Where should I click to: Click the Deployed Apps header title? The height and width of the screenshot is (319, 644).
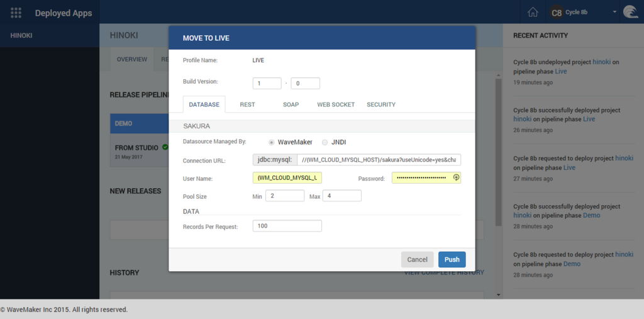pyautogui.click(x=64, y=13)
